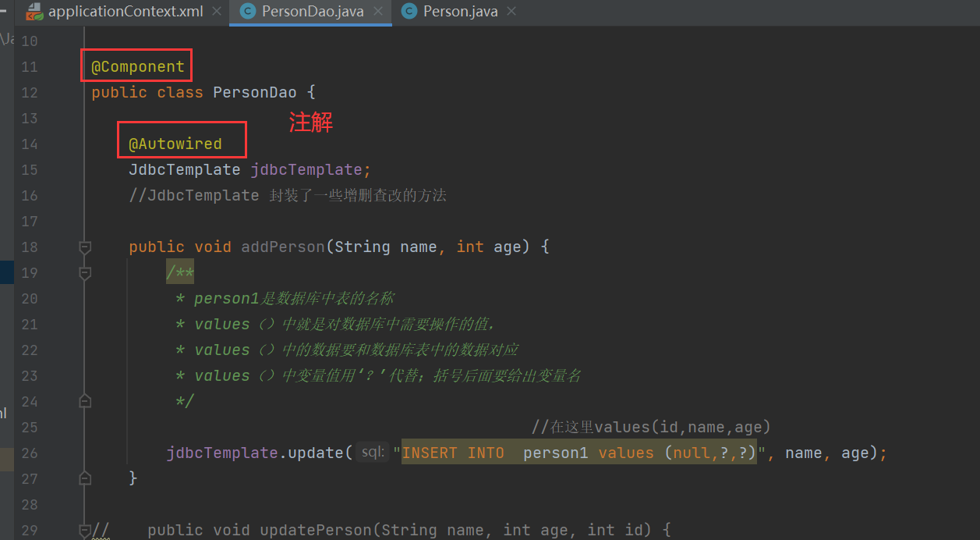Click the Java class icon on PersonDao.java tab
This screenshot has height=540, width=980.
point(247,11)
